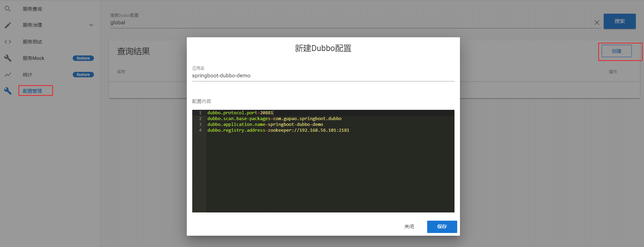Open the 服务Mock menu item
Viewport: 644px width, 247px height.
pos(33,58)
